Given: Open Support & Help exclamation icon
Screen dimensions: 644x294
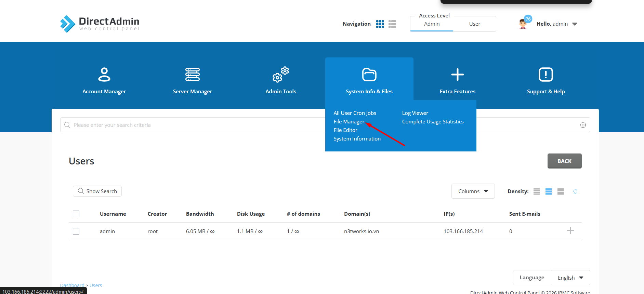Looking at the screenshot, I should pyautogui.click(x=546, y=75).
